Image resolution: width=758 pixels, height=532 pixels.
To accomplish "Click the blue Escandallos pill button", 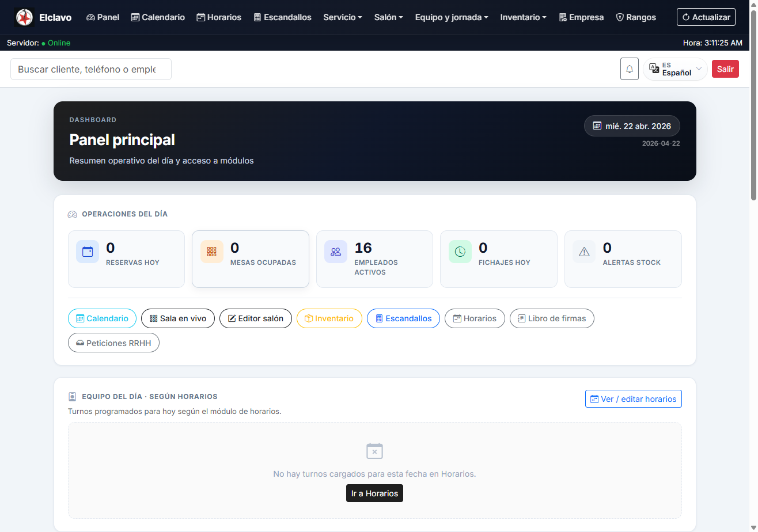I will click(x=403, y=318).
